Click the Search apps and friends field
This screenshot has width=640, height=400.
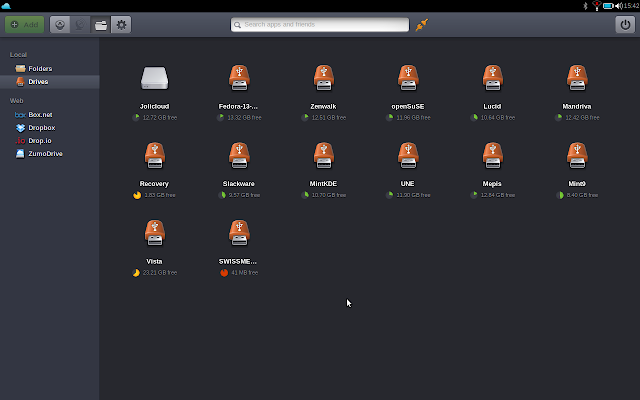(320, 24)
